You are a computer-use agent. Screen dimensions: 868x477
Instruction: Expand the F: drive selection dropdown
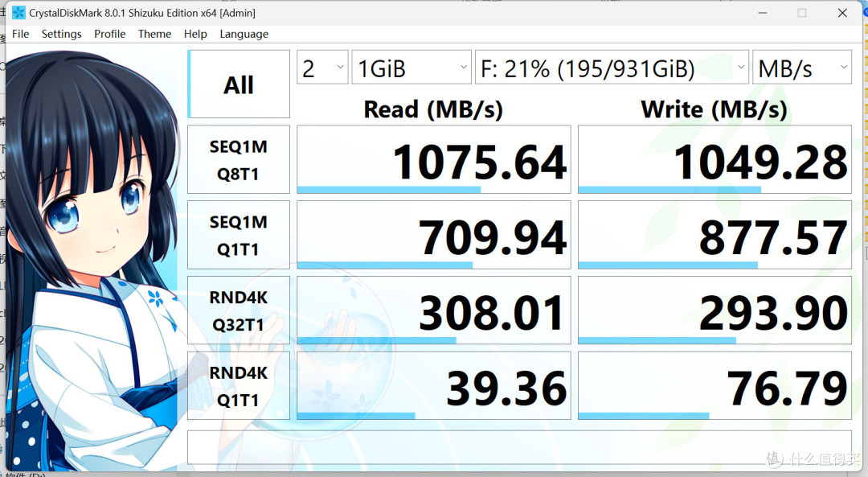[612, 68]
